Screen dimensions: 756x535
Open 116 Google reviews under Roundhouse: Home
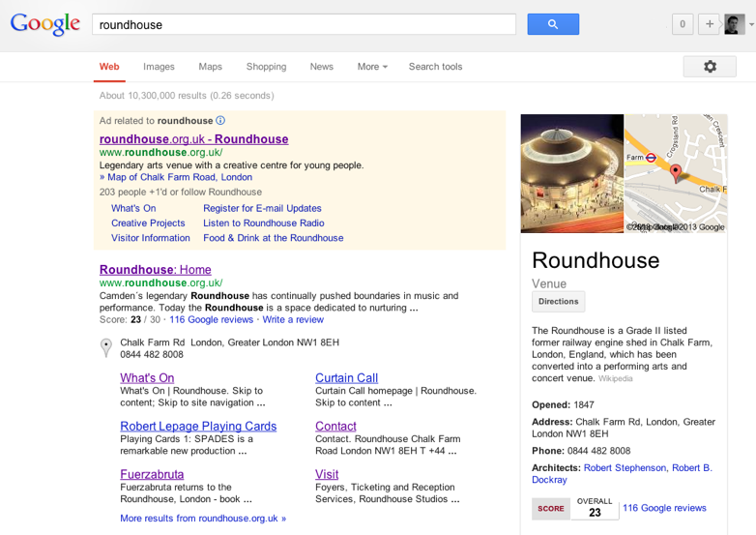pyautogui.click(x=211, y=319)
